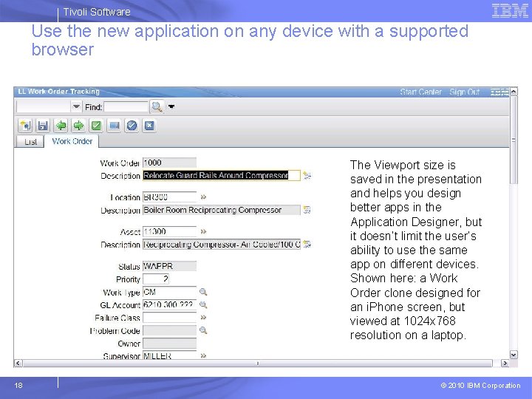The height and width of the screenshot is (399, 532).
Task: Open long description icon beside Reciprocating Compressor description
Action: click(x=307, y=244)
